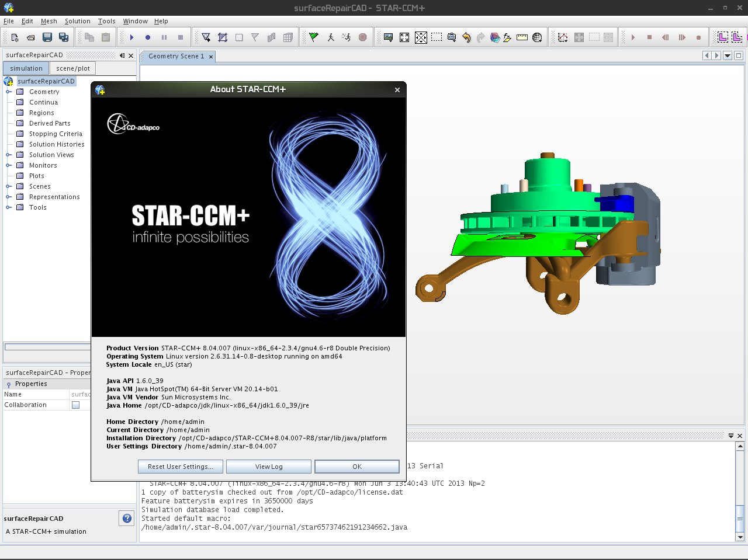Click the Save-Restore View camera icon
Viewport: 748px width, 560px height.
click(x=452, y=37)
